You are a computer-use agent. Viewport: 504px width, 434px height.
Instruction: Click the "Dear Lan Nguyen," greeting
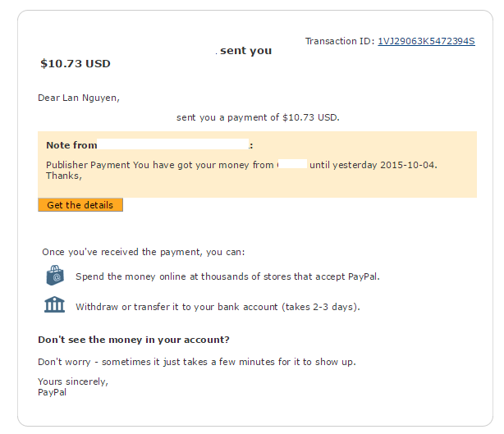(79, 98)
